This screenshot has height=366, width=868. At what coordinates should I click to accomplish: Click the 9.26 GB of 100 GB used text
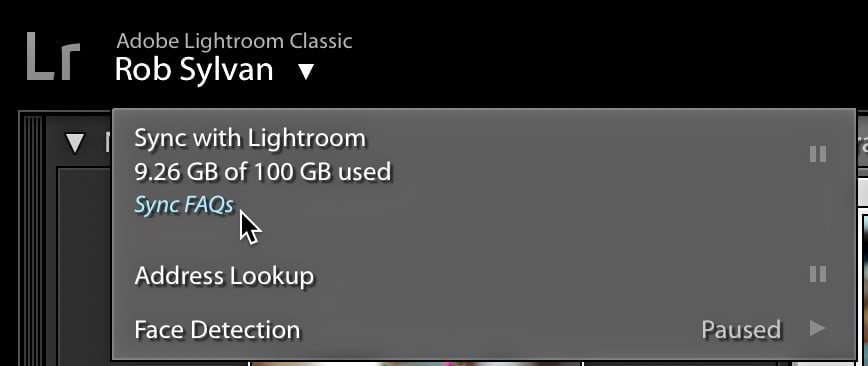tap(262, 172)
